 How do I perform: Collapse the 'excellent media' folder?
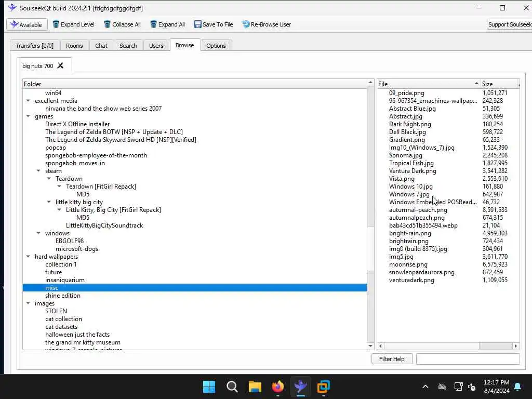tap(28, 101)
